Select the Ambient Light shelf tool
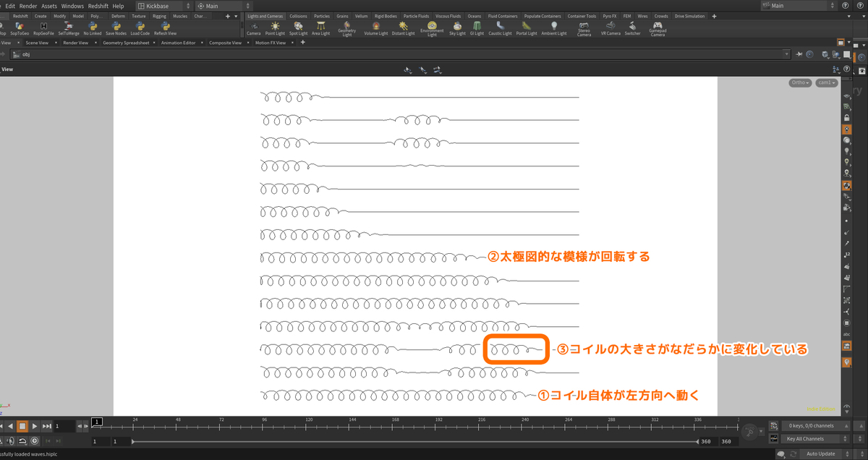 554,29
